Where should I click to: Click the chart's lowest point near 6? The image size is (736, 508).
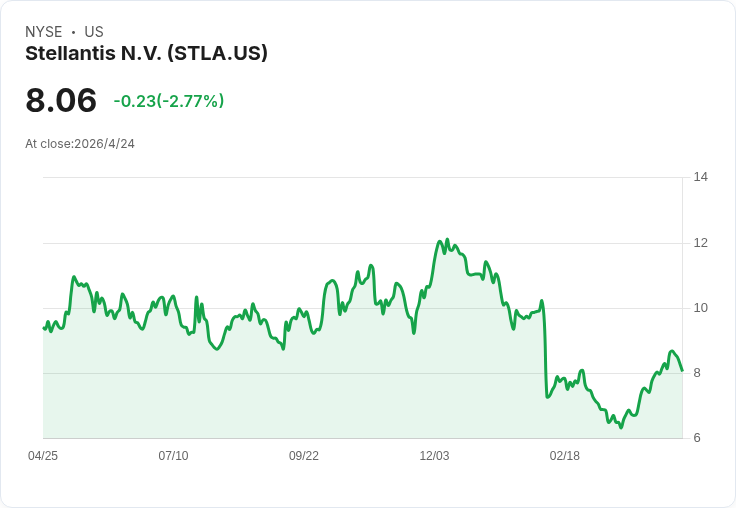[x=621, y=427]
